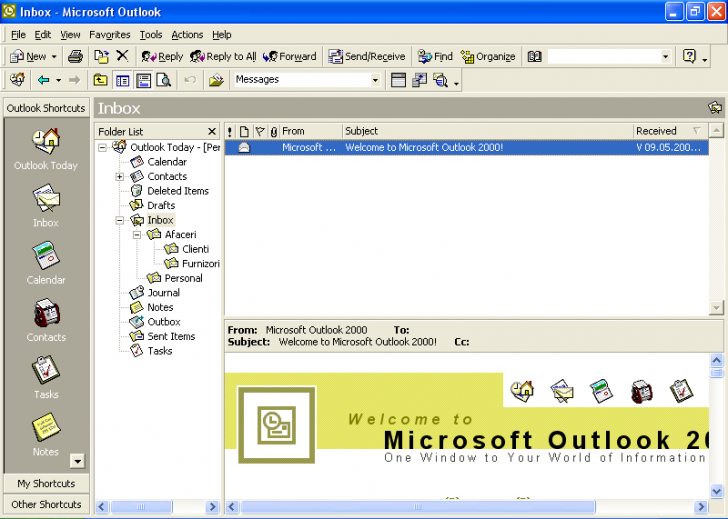Screen dimensions: 728x519
Task: Open the Actions menu
Action: pyautogui.click(x=187, y=35)
